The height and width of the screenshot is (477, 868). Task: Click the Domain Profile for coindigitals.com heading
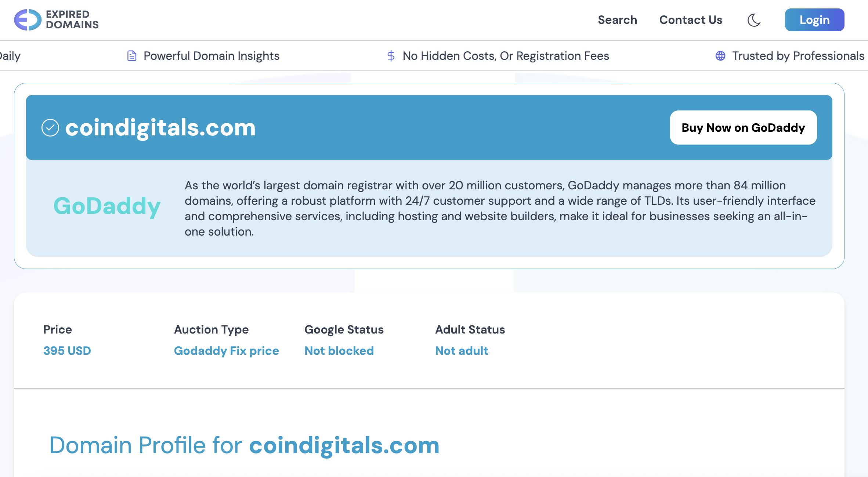click(x=244, y=445)
